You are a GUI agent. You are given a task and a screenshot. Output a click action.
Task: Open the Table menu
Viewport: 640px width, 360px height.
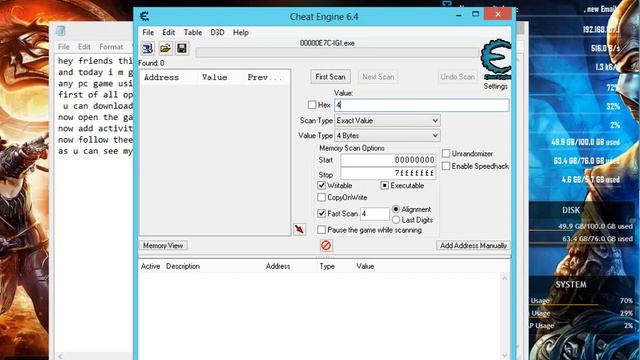(193, 32)
